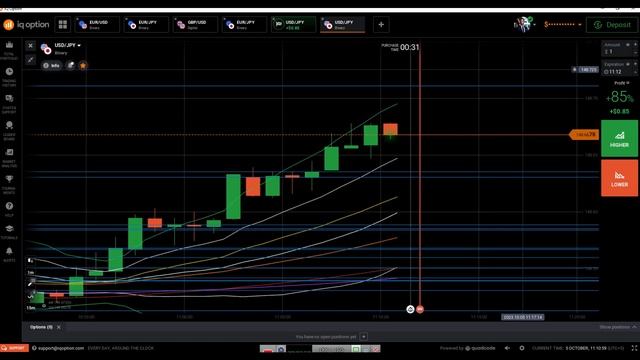This screenshot has width=640, height=360.
Task: Click the red LOWER button
Action: [x=619, y=178]
